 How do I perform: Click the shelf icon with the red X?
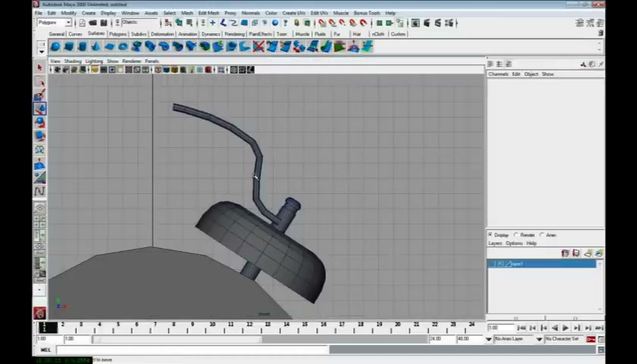(x=259, y=47)
